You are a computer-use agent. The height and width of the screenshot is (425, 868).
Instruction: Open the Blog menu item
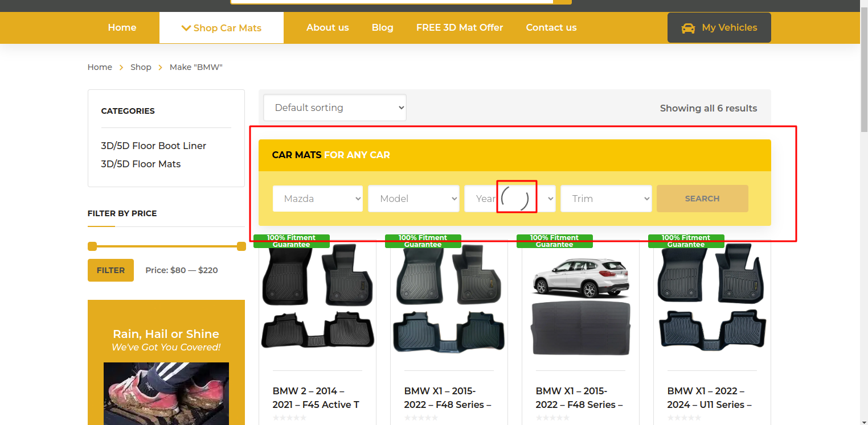click(x=383, y=27)
